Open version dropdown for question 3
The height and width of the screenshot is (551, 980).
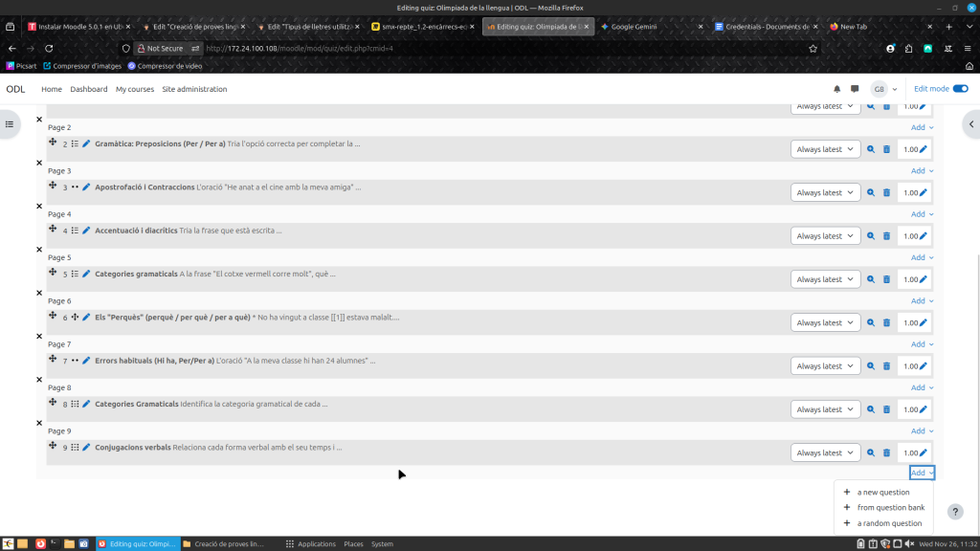pyautogui.click(x=825, y=193)
